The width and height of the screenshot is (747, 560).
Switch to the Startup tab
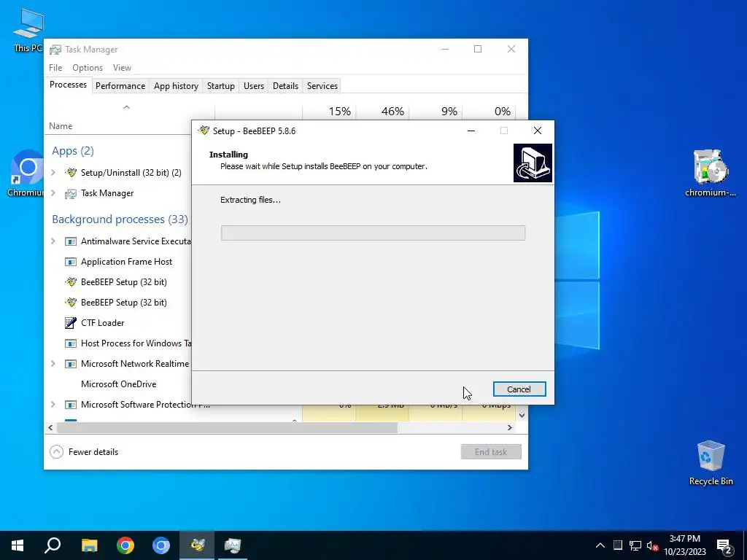pyautogui.click(x=220, y=86)
